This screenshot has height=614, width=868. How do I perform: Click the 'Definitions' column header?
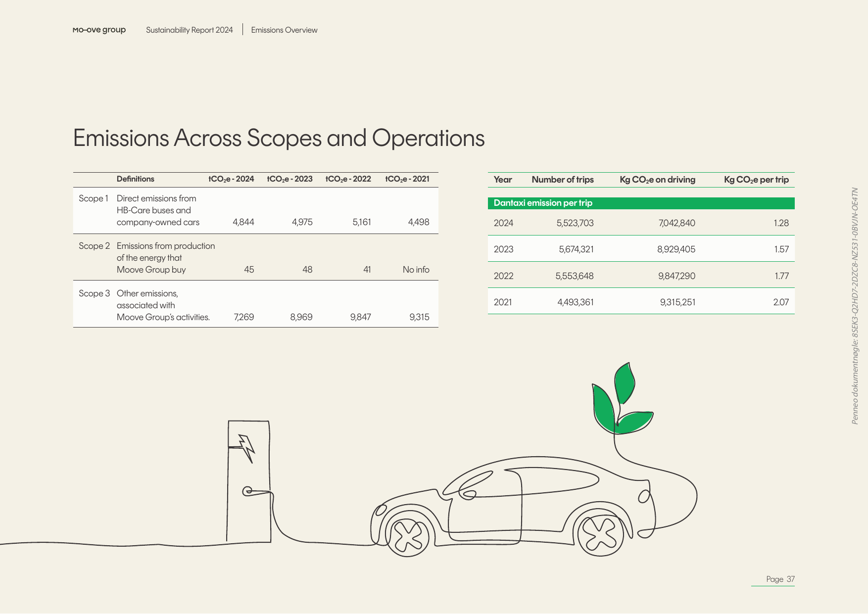click(x=135, y=179)
